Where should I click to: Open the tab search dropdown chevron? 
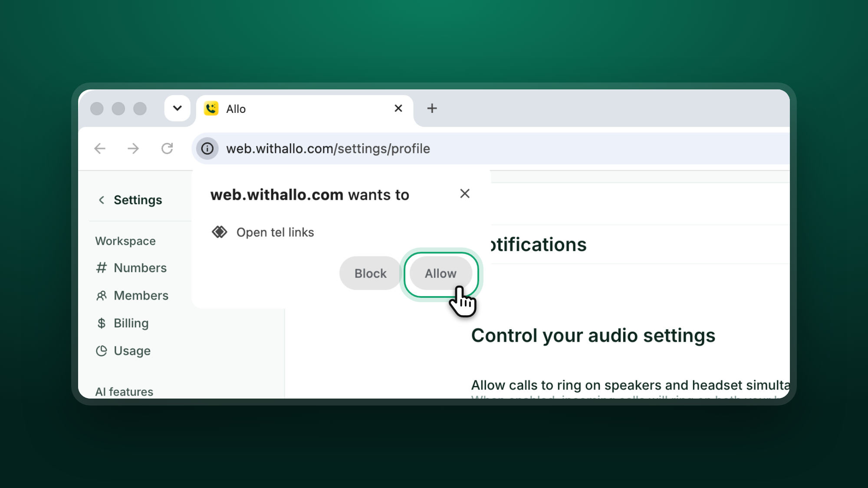177,108
